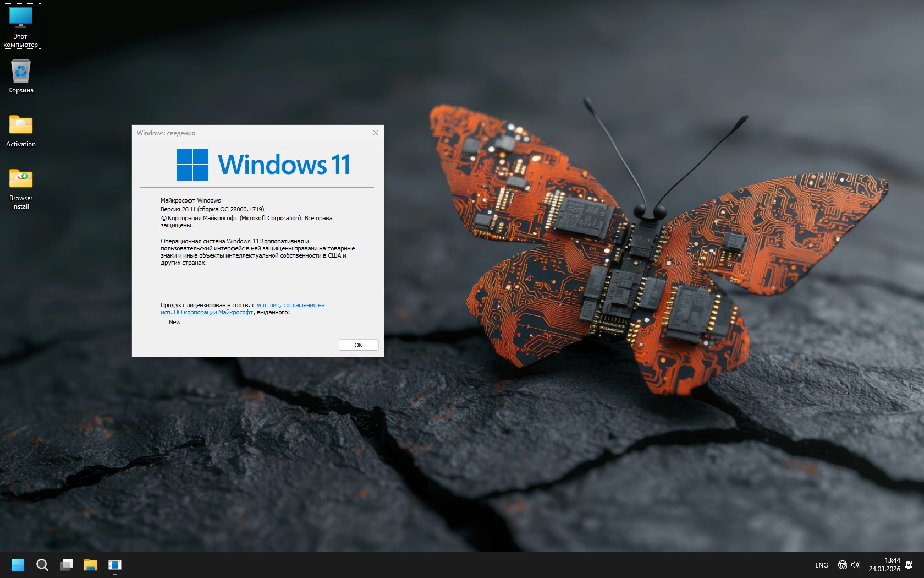Open Task View from the taskbar
Viewport: 924px width, 578px height.
tap(67, 565)
